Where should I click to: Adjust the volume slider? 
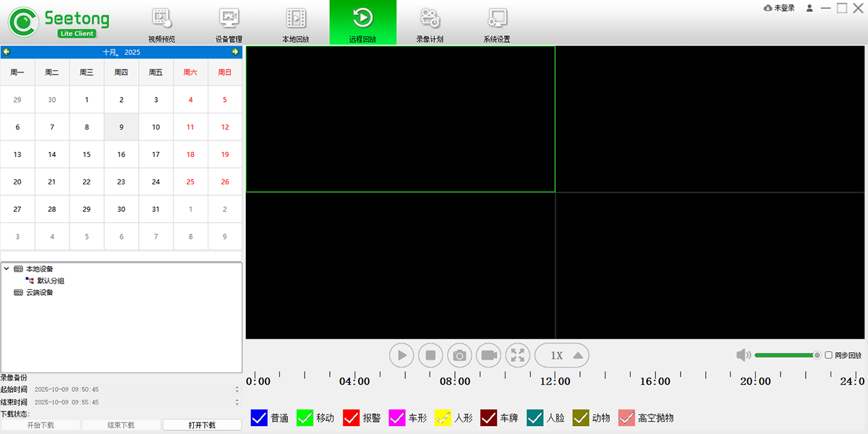(x=788, y=355)
